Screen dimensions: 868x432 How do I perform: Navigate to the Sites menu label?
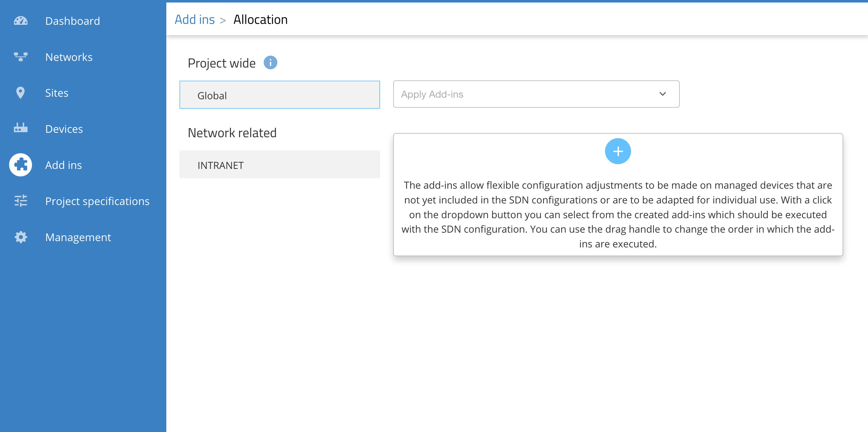click(56, 93)
